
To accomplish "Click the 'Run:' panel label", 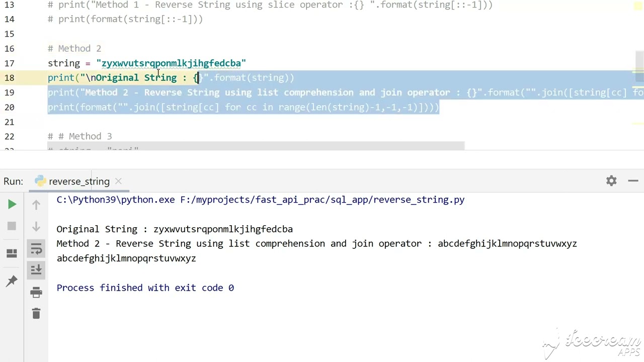I will [x=13, y=182].
